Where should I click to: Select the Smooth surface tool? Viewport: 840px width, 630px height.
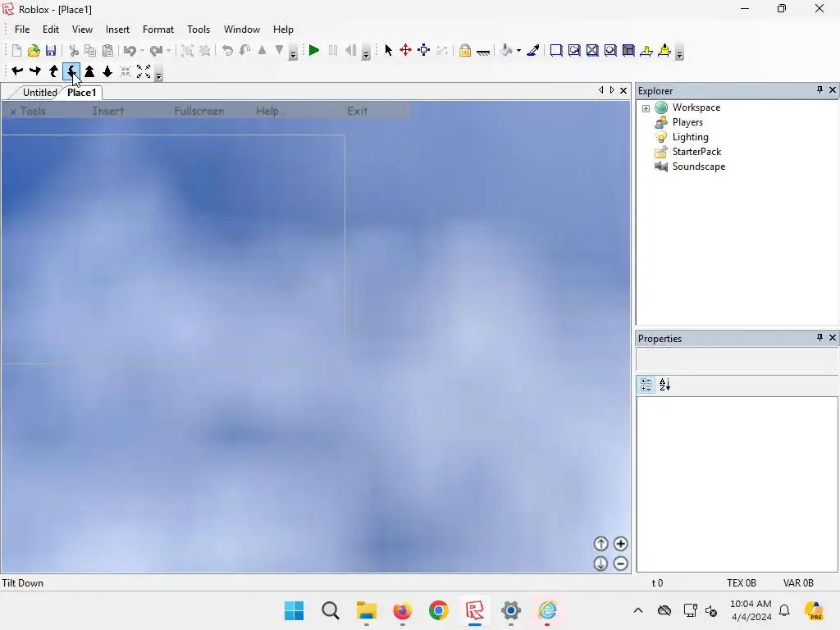[556, 50]
